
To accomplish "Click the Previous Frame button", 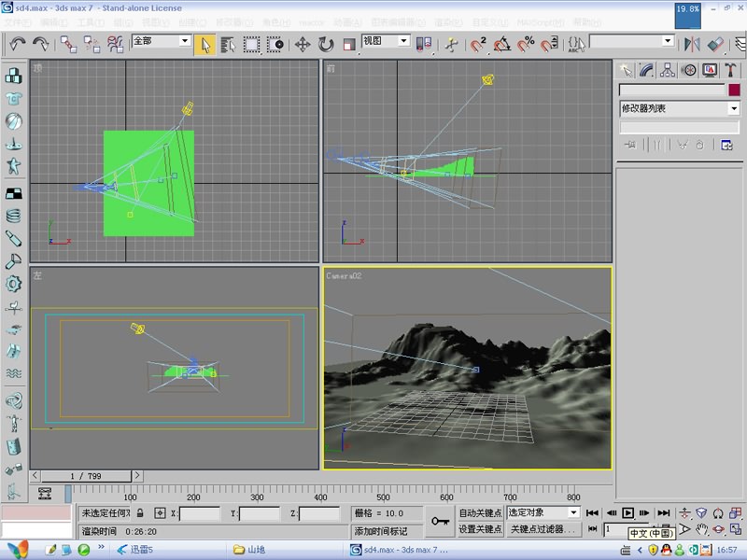I will [x=612, y=512].
